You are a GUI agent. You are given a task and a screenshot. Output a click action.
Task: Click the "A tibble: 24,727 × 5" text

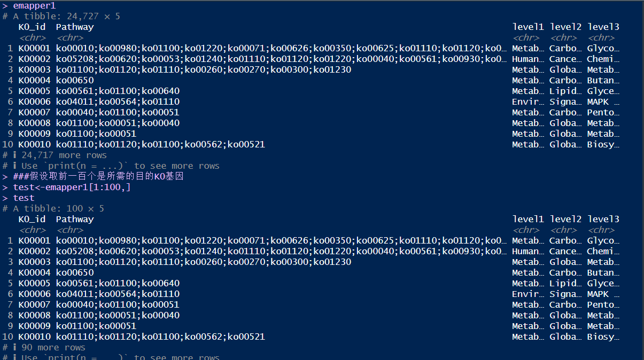click(x=66, y=16)
